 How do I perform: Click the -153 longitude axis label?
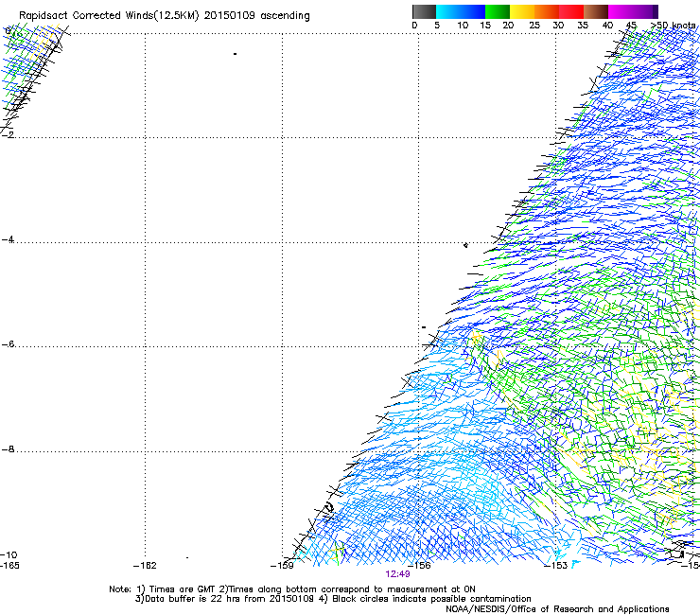pos(556,566)
